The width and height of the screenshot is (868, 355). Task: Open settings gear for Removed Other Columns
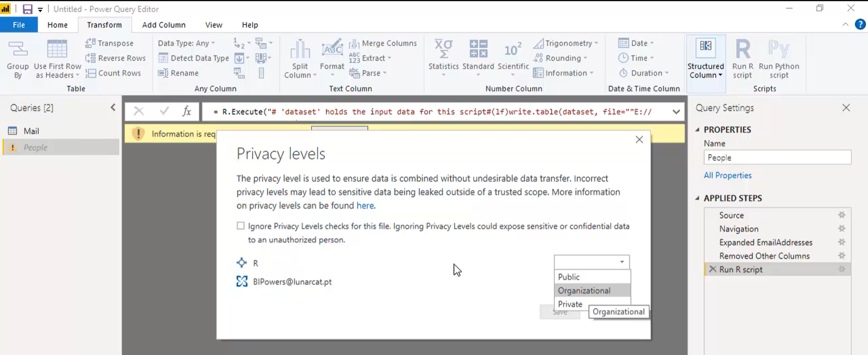point(842,255)
